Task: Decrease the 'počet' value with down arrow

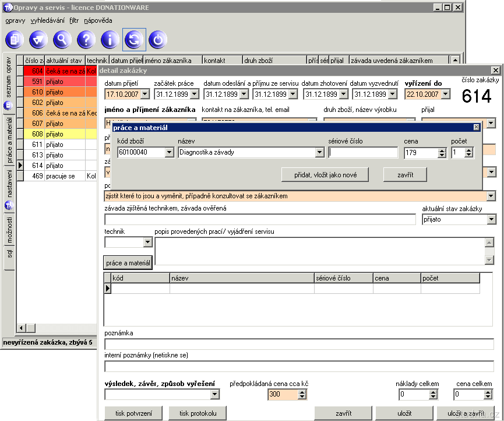Action: 470,155
